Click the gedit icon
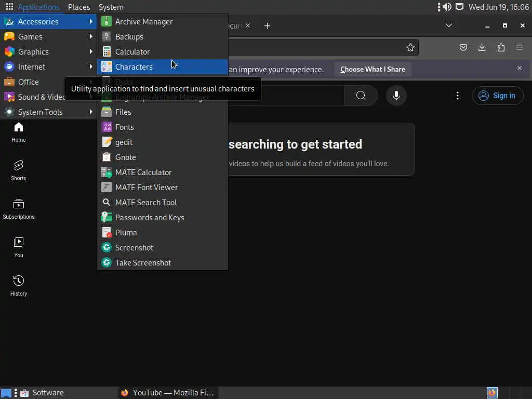Viewport: 532px width, 399px height. coord(107,142)
